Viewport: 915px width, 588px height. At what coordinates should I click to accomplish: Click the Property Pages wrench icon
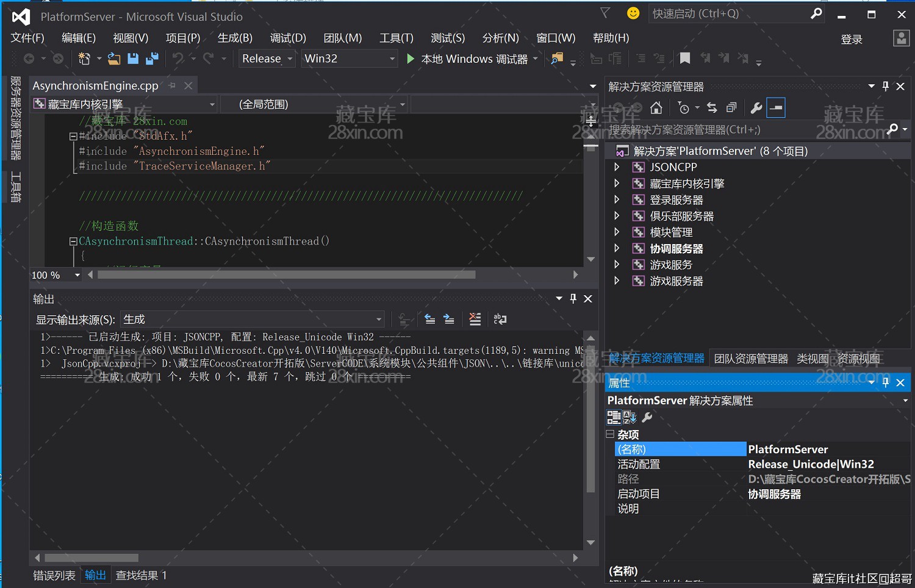(648, 417)
